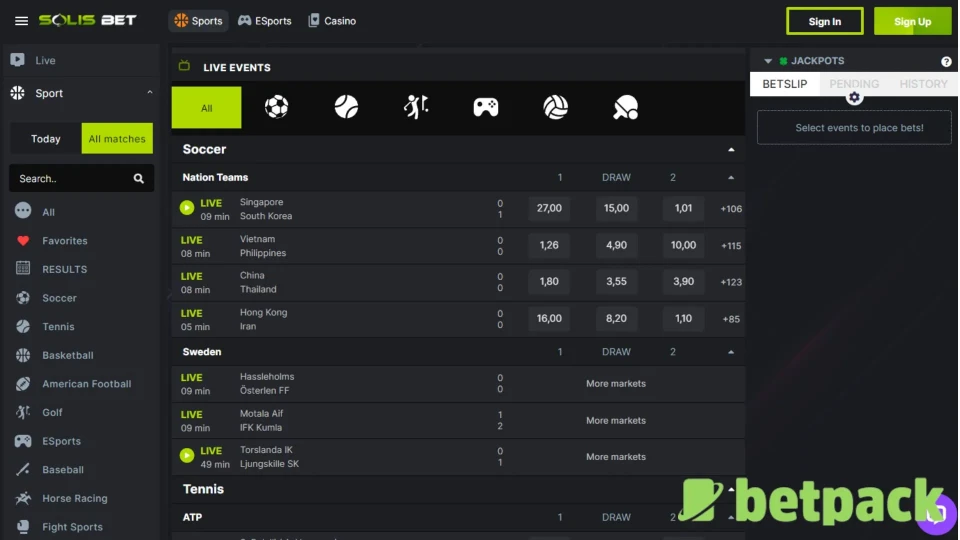This screenshot has width=960, height=540.
Task: Switch to the History betslip tab
Action: click(923, 84)
